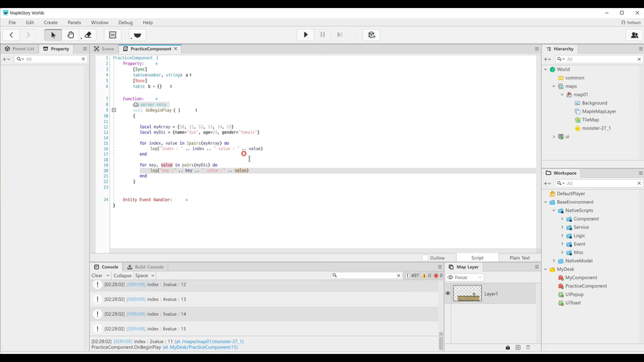Open the hotsun account menu
Image resolution: width=644 pixels, height=362 pixels.
(x=631, y=23)
